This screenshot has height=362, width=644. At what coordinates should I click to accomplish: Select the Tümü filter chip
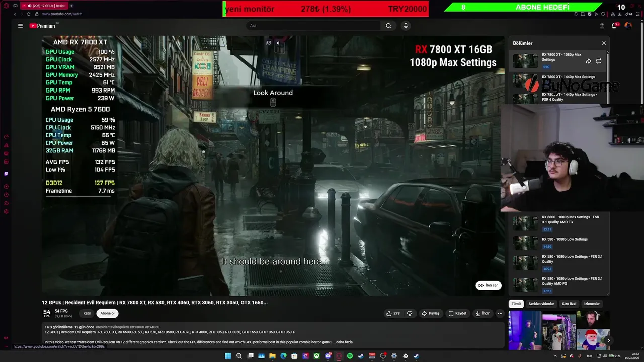click(516, 304)
